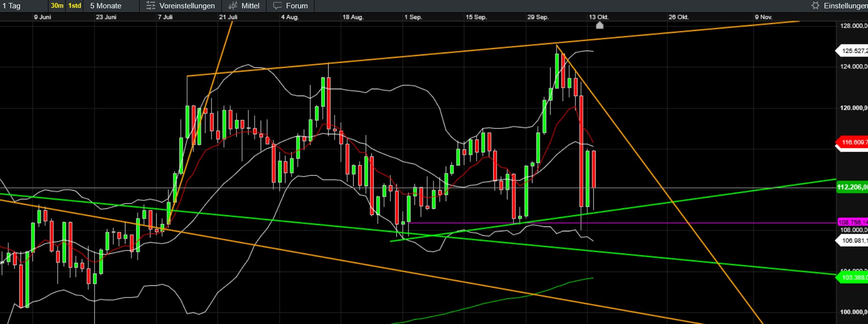Switch to the 30m interval

[x=57, y=6]
